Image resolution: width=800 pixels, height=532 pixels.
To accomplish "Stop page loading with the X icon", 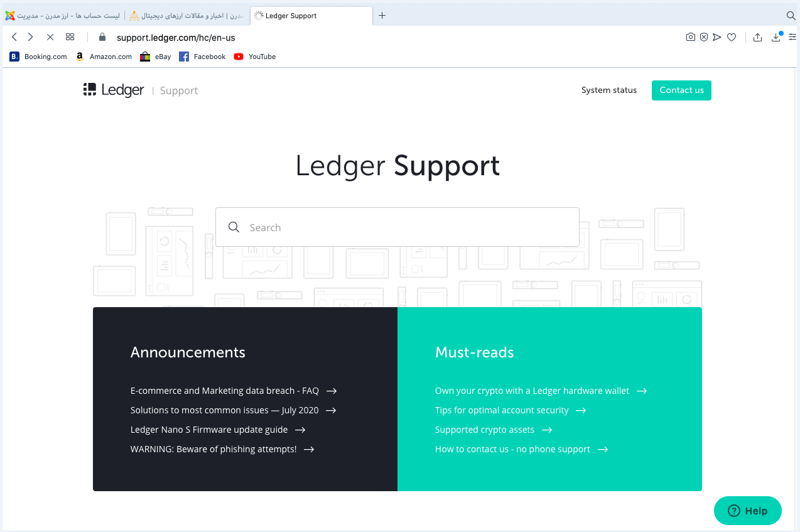I will [50, 37].
